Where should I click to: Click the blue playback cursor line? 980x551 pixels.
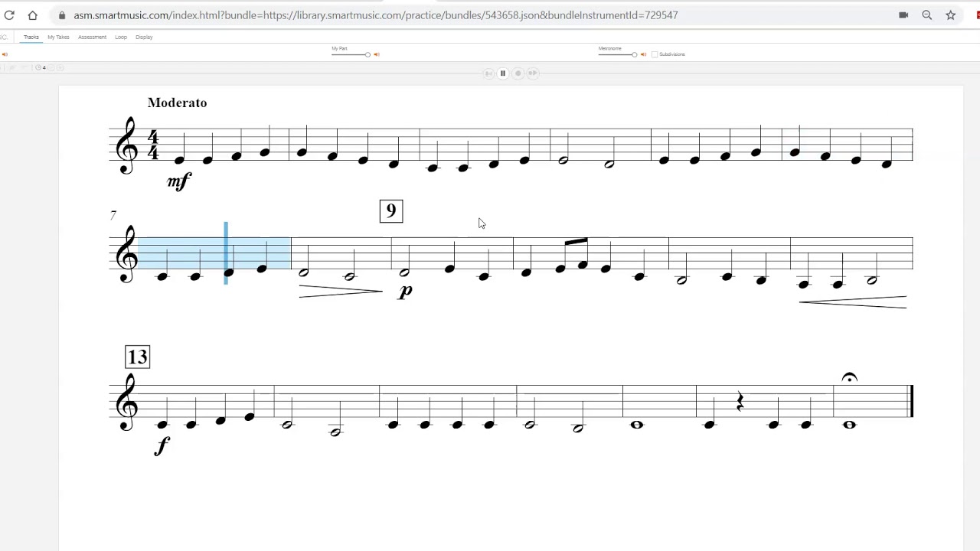(226, 253)
